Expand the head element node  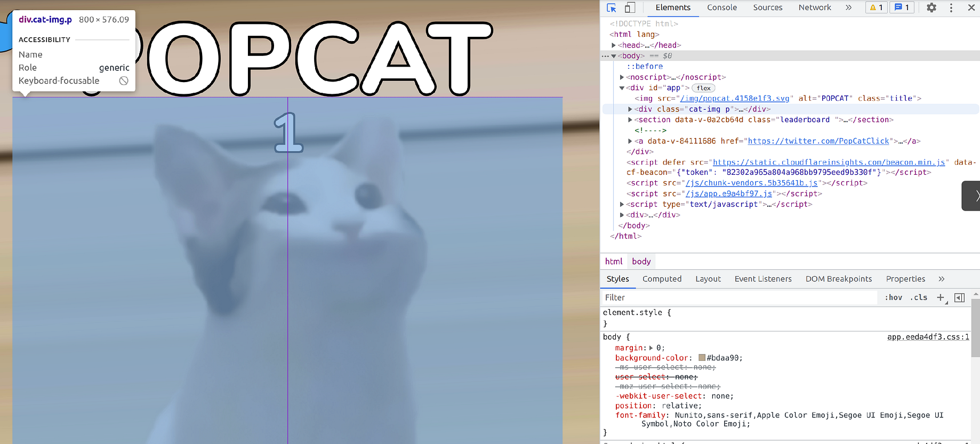coord(613,45)
